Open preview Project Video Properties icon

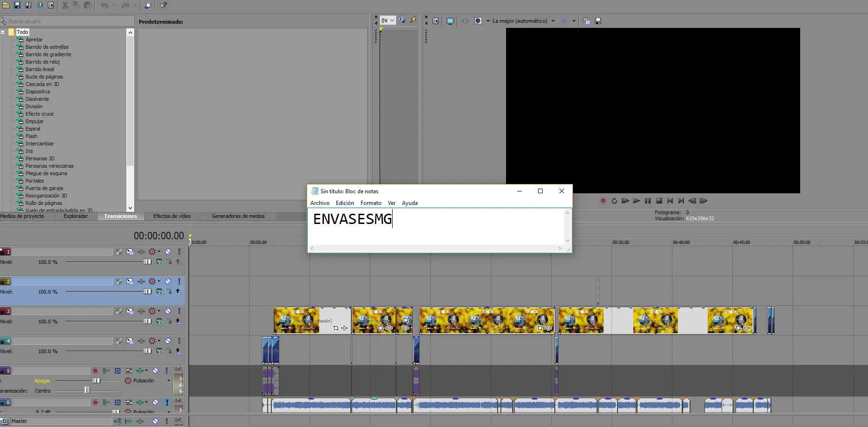coord(436,21)
